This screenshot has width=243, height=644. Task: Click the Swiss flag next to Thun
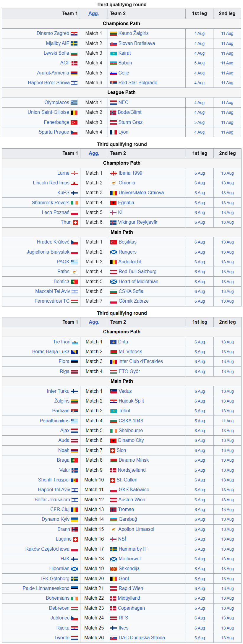coord(75,222)
